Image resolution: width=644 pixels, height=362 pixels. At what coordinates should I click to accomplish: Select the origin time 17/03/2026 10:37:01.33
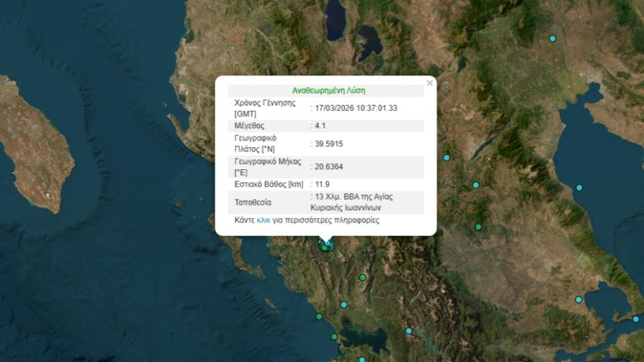pyautogui.click(x=356, y=108)
